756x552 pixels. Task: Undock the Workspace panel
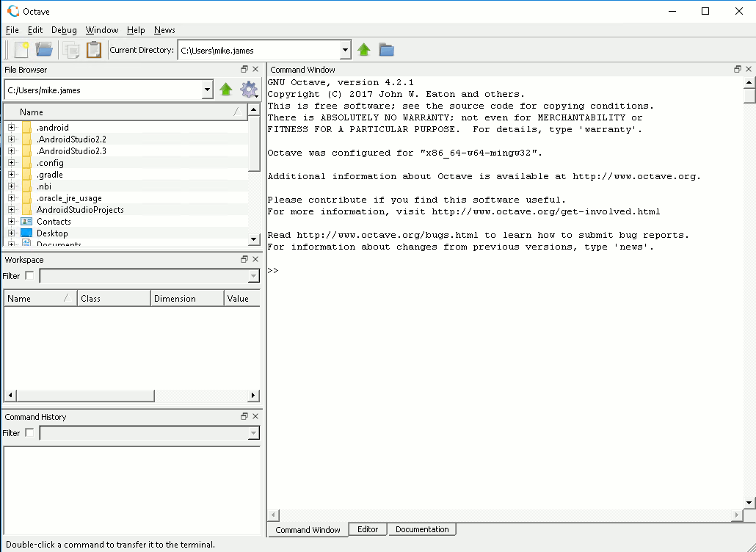coord(244,259)
